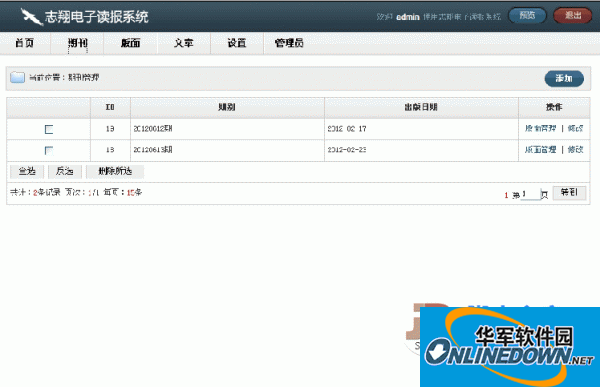Open the 首页 menu tab
The height and width of the screenshot is (387, 600).
pyautogui.click(x=24, y=43)
